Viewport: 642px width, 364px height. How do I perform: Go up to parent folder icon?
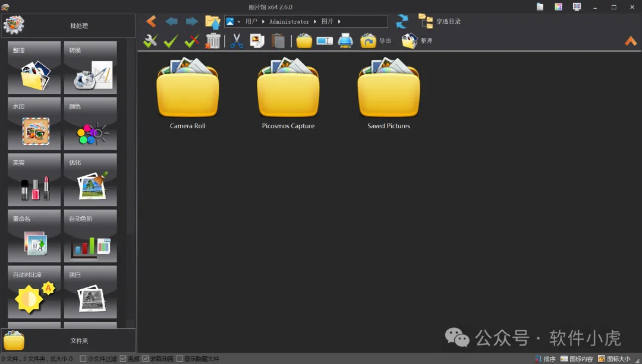pos(212,22)
